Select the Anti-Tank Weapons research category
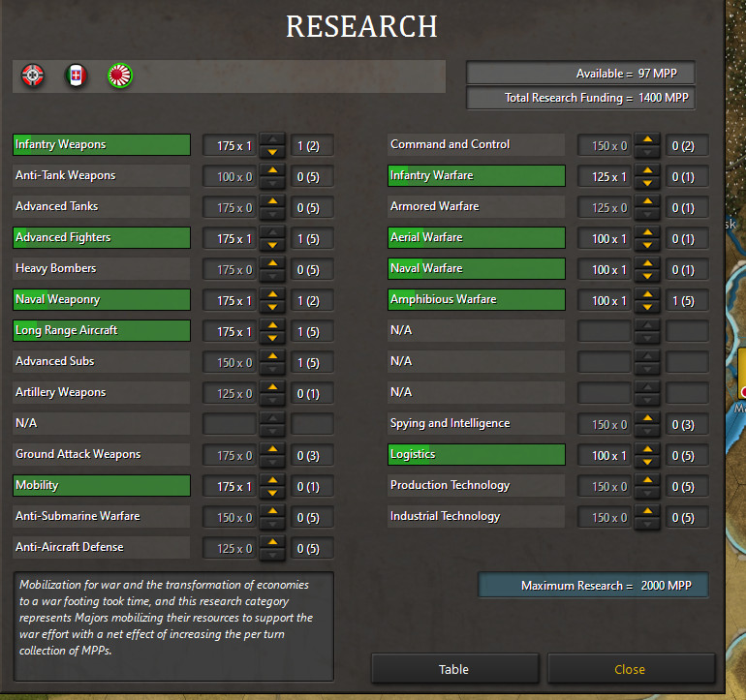 pyautogui.click(x=102, y=175)
